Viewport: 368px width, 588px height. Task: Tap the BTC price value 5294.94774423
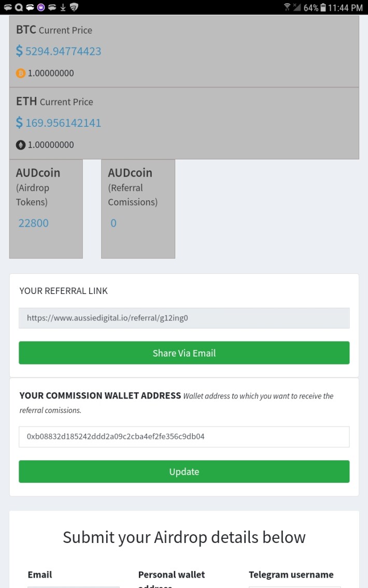pos(63,51)
